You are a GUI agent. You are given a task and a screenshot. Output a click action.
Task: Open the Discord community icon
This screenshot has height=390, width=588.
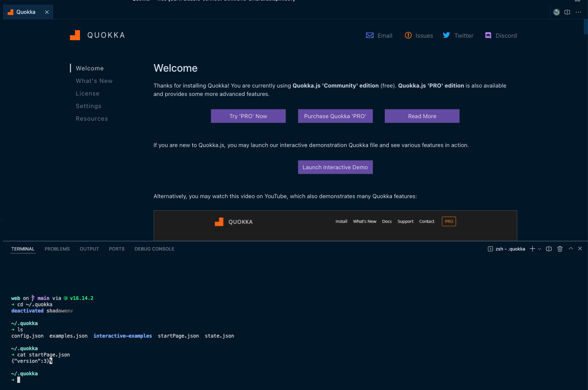click(487, 36)
